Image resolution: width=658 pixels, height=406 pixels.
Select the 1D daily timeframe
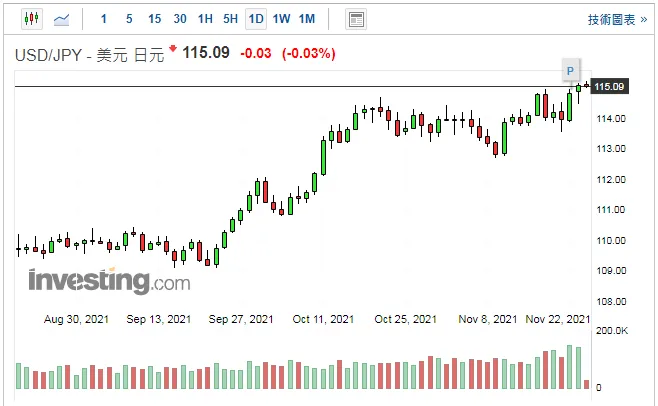(x=256, y=19)
